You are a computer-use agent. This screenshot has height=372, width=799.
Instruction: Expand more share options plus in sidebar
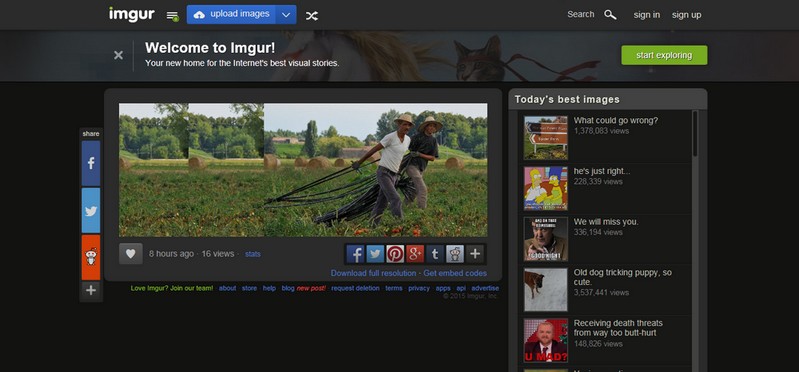pos(91,290)
